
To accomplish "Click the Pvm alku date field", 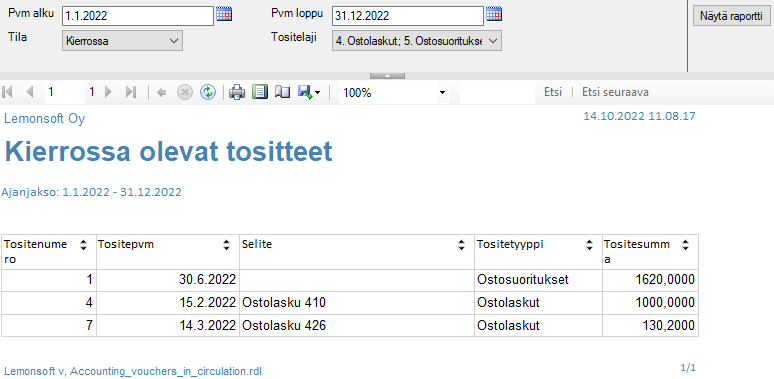I will [138, 16].
